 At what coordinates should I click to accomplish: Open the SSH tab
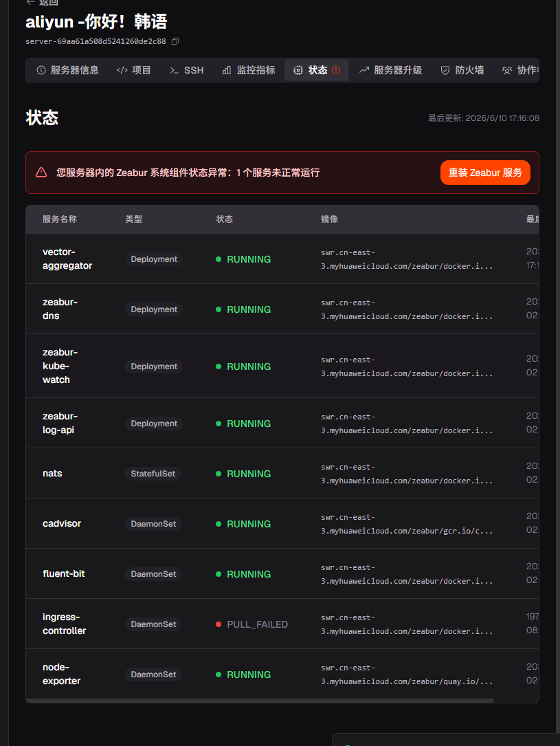click(x=186, y=70)
